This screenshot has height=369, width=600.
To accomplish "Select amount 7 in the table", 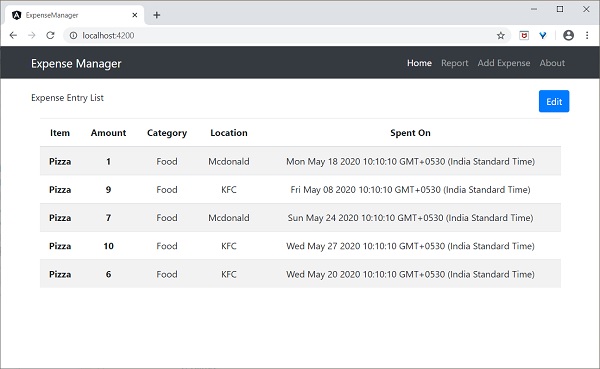I will 108,218.
